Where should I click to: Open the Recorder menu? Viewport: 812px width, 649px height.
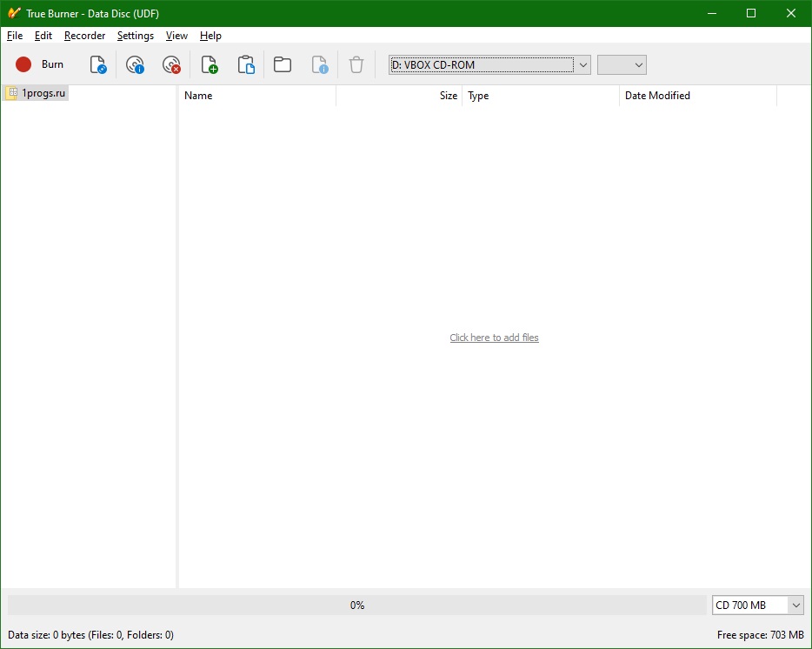[x=84, y=36]
